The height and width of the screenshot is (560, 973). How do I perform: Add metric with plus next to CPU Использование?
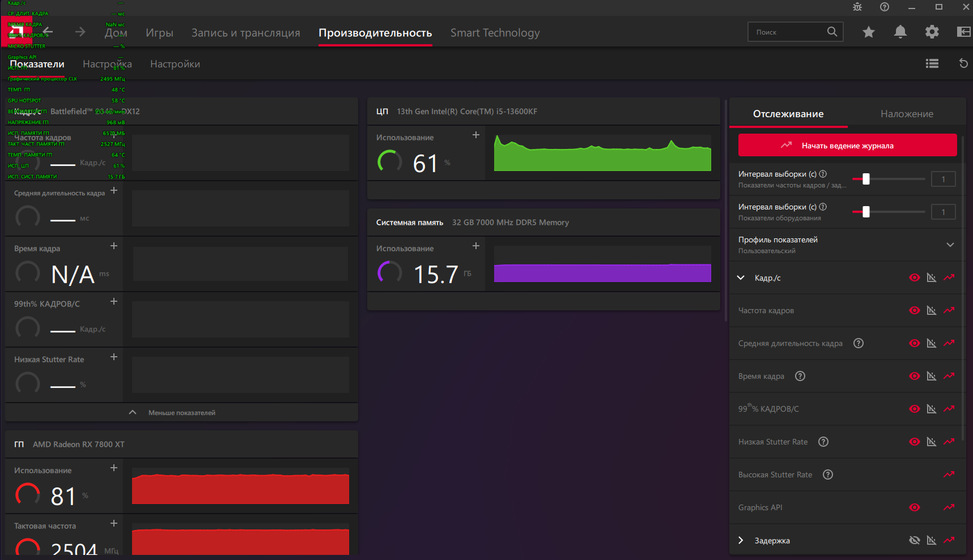coord(476,135)
